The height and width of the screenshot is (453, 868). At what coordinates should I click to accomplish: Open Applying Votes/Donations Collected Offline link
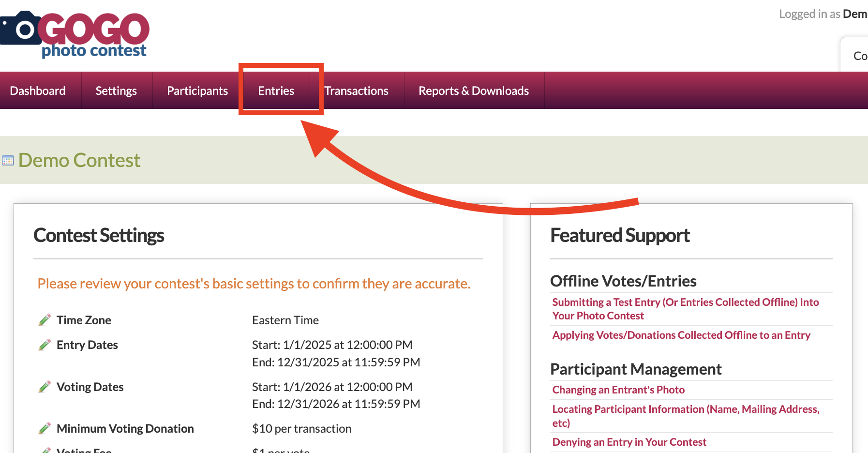(681, 335)
